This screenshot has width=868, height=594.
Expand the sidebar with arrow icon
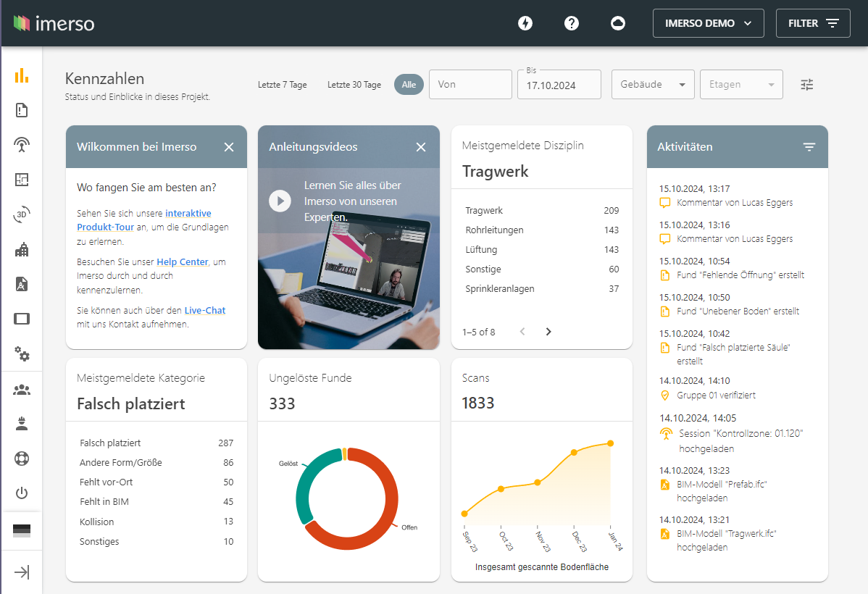[22, 572]
